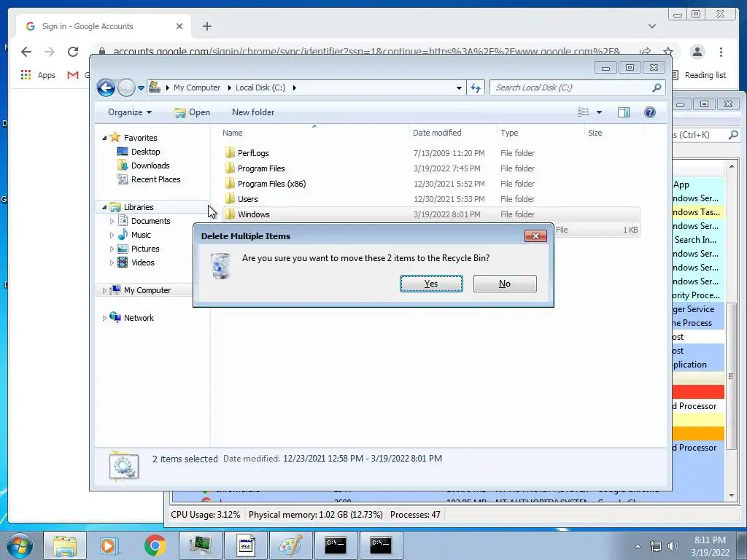Click the Open toolbar button
Screen dimensions: 747x560
(x=193, y=112)
